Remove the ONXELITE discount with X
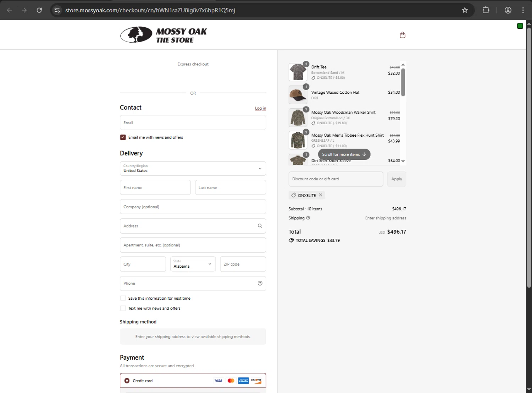Viewport: 532px width, 393px height. [321, 195]
